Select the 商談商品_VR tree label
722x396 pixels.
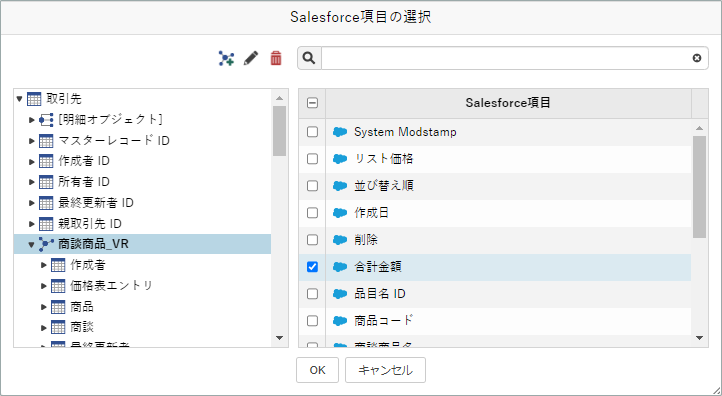coord(93,244)
